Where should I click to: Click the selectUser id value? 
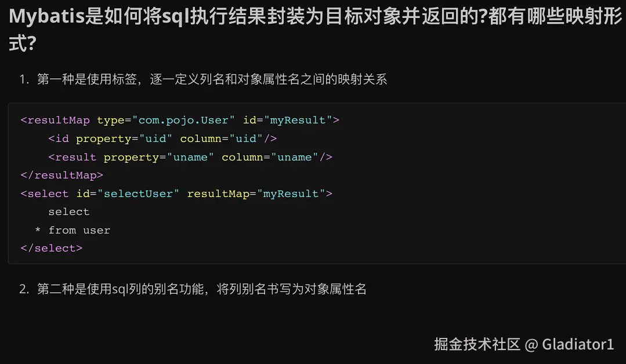point(138,194)
